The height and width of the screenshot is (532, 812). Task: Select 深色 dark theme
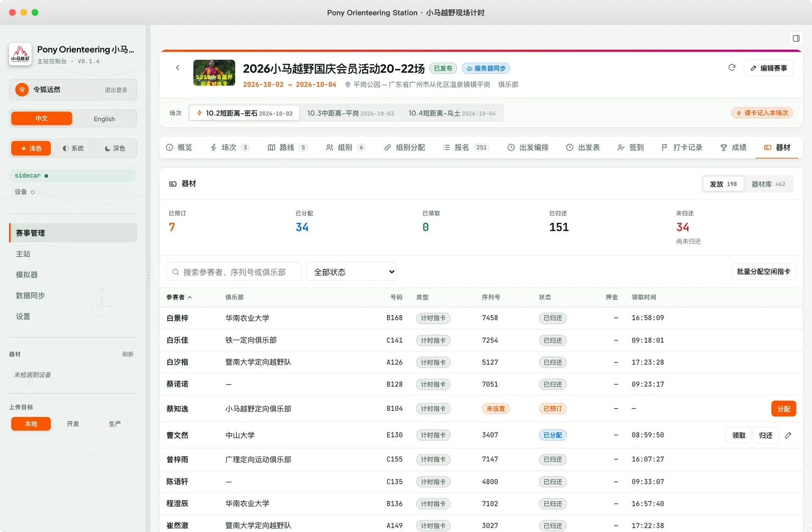[x=115, y=148]
